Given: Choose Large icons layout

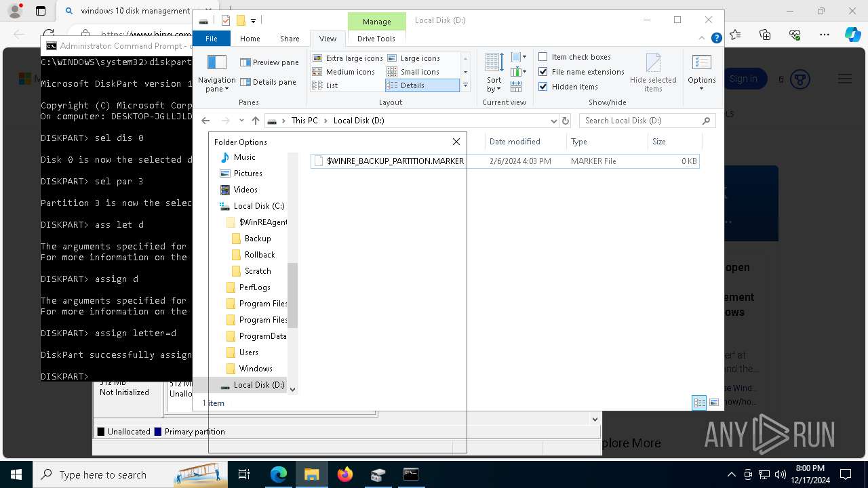Looking at the screenshot, I should coord(414,58).
